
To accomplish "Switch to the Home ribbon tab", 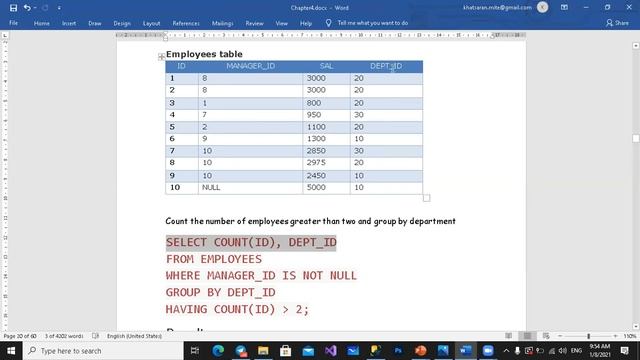I will pyautogui.click(x=42, y=23).
